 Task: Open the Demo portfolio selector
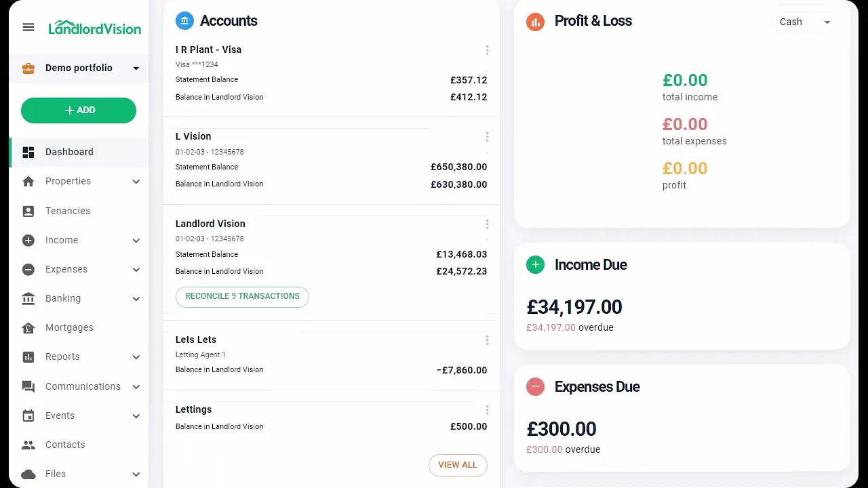(79, 68)
